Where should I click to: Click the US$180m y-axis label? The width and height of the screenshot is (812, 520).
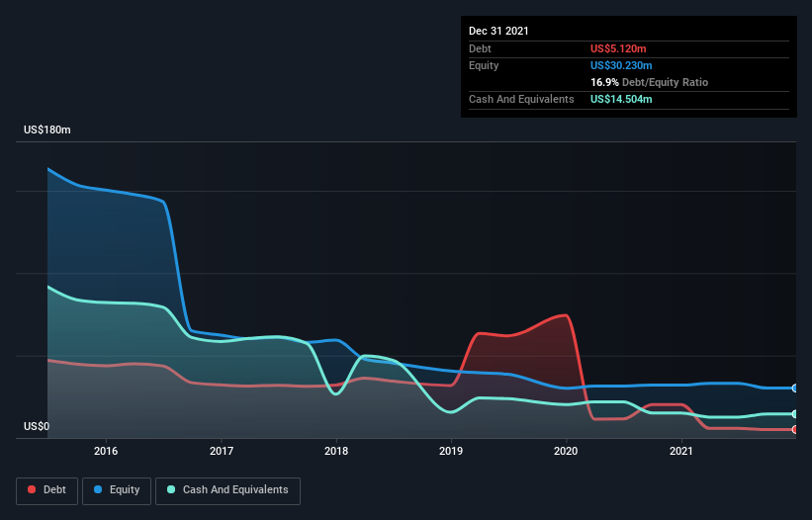coord(47,130)
